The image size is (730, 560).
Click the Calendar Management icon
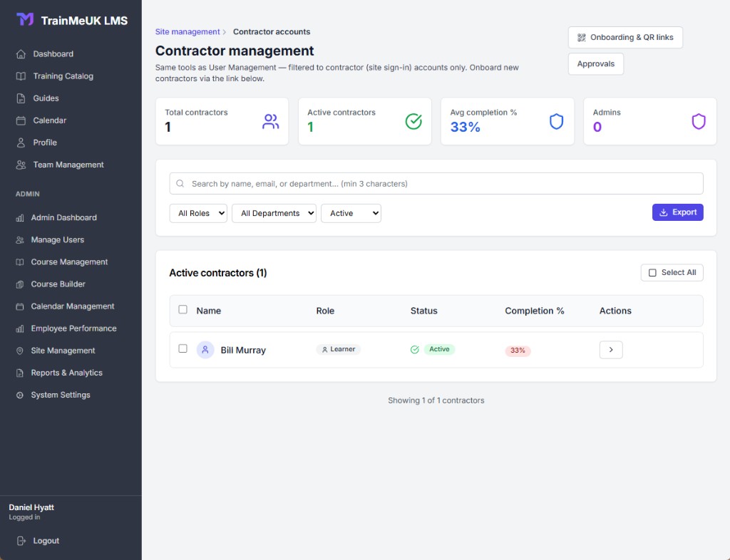[19, 306]
